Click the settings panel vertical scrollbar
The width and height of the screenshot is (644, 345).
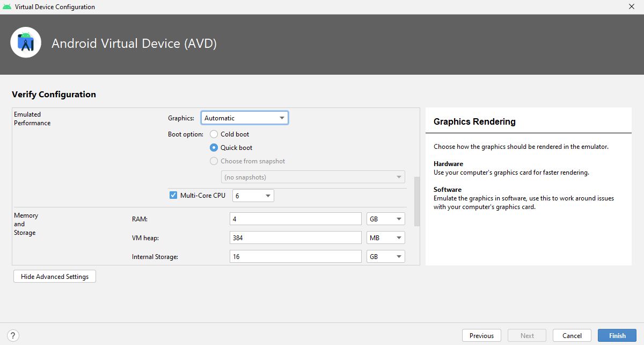click(417, 202)
